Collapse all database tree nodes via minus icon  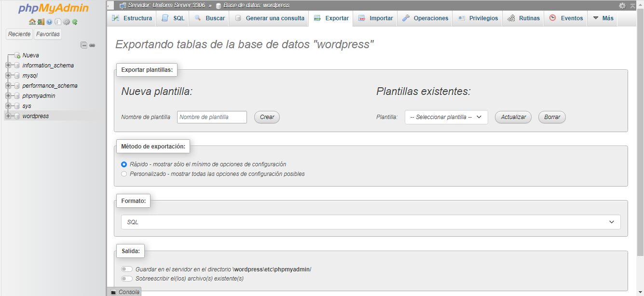pyautogui.click(x=83, y=44)
